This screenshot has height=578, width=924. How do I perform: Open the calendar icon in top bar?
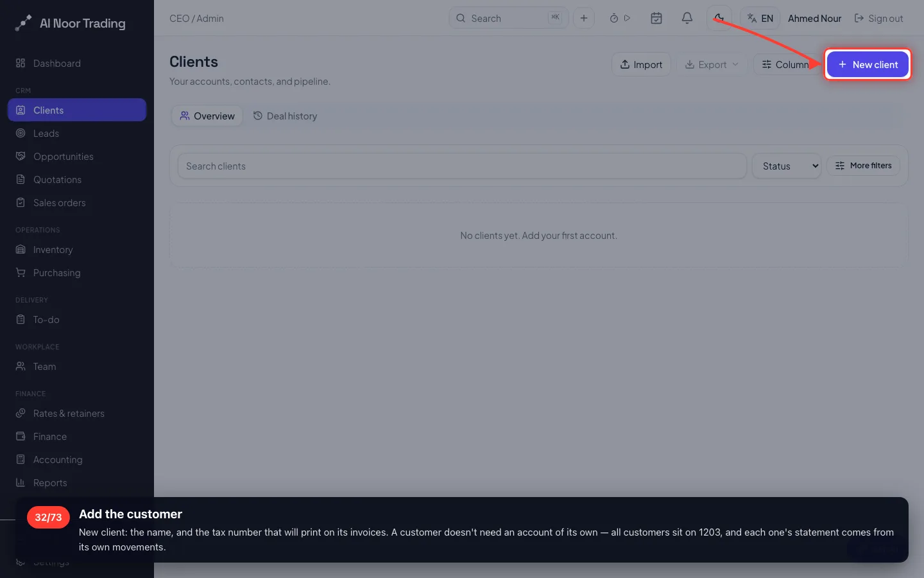click(656, 18)
